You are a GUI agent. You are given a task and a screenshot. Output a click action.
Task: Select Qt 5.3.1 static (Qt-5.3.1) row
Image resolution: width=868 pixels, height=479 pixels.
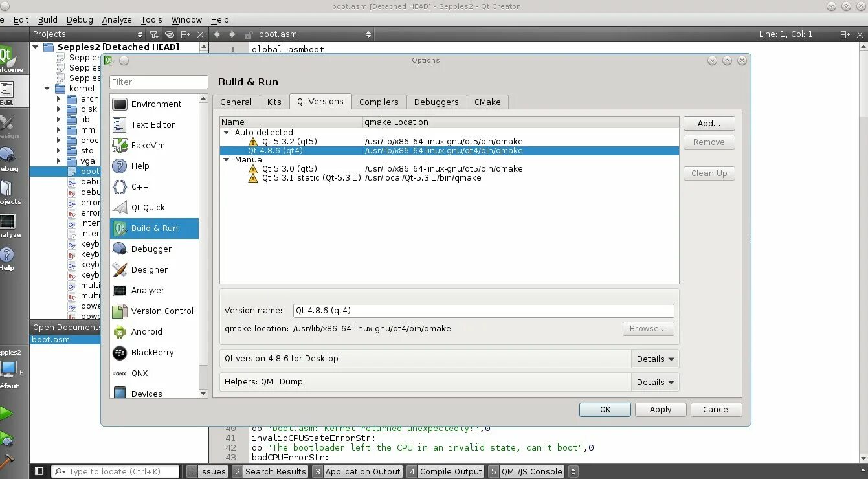point(449,177)
